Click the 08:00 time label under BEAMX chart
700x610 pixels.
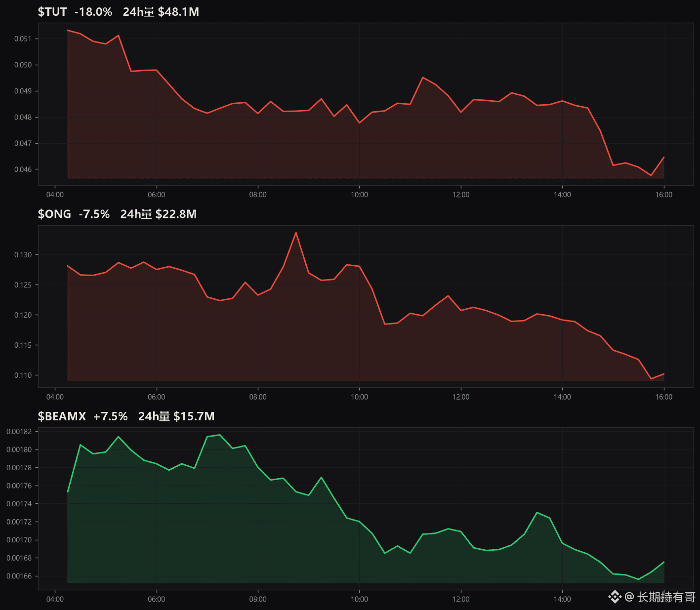258,599
